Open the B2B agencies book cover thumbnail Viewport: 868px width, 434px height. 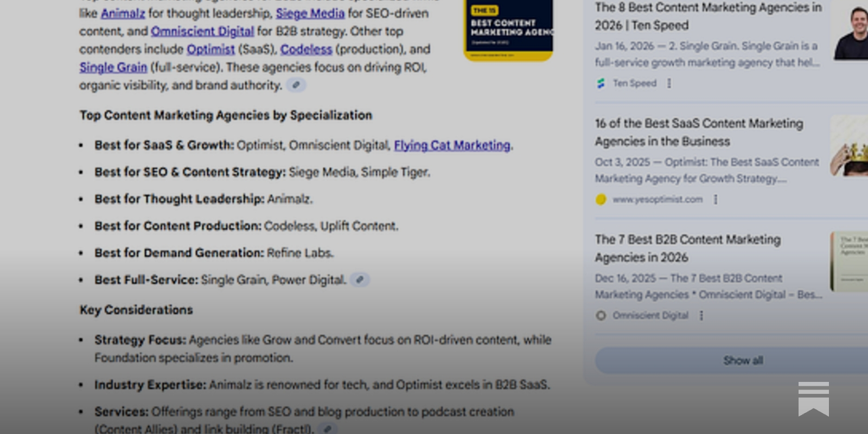[x=849, y=261]
